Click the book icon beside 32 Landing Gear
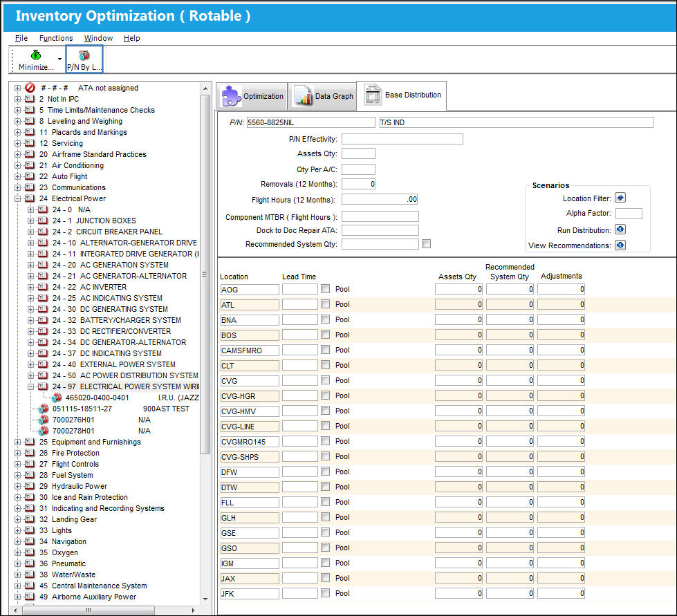The image size is (677, 616). coord(30,519)
